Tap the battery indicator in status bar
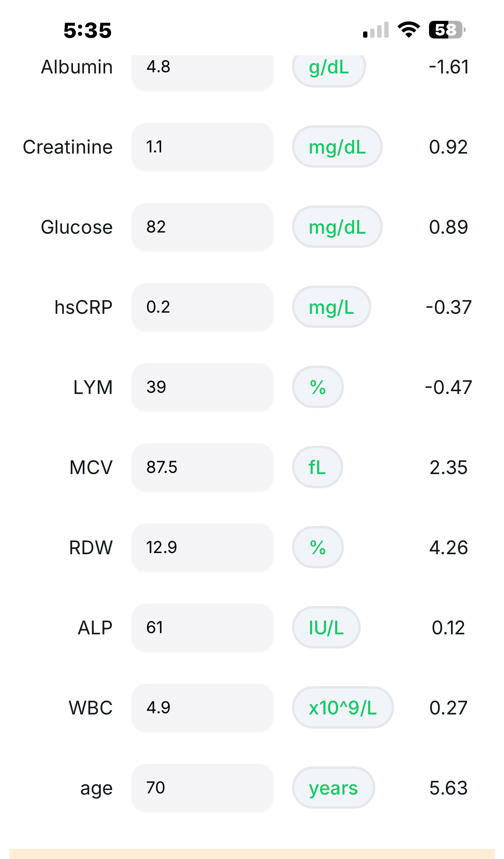Viewport: 504px width, 859px height. click(x=447, y=30)
